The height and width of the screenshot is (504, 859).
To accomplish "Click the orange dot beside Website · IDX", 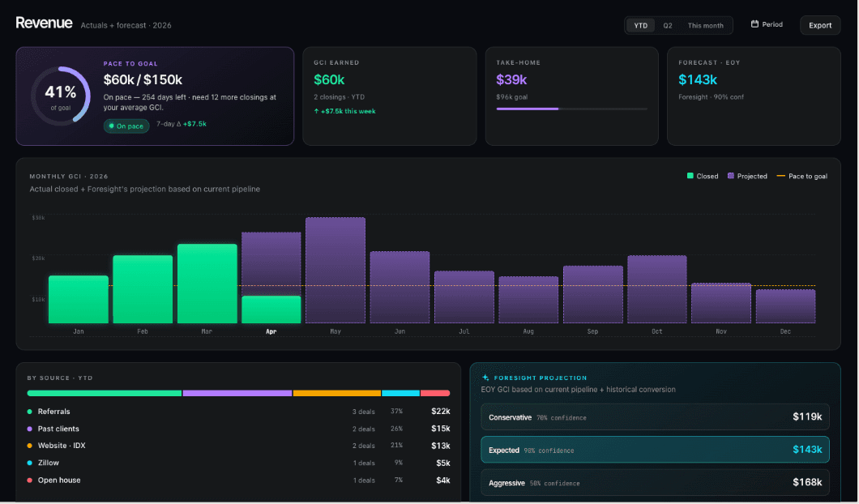I will click(x=30, y=446).
